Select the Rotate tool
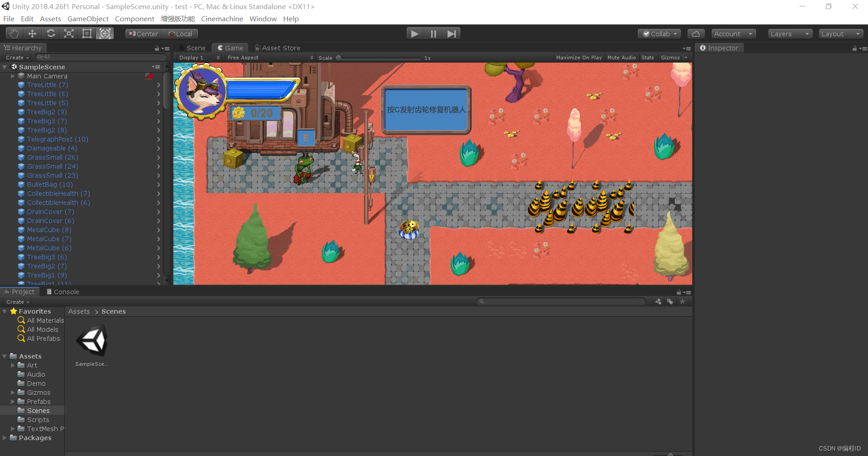The width and height of the screenshot is (868, 456). point(51,34)
